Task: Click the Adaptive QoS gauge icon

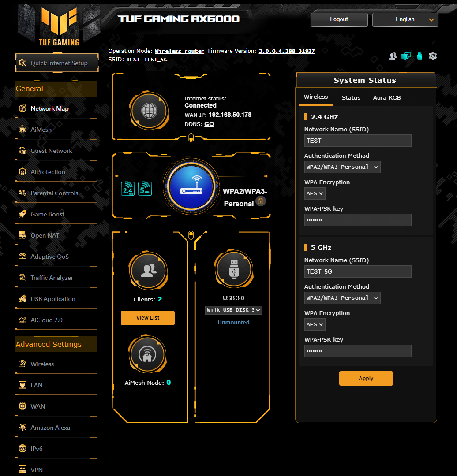Action: point(22,256)
